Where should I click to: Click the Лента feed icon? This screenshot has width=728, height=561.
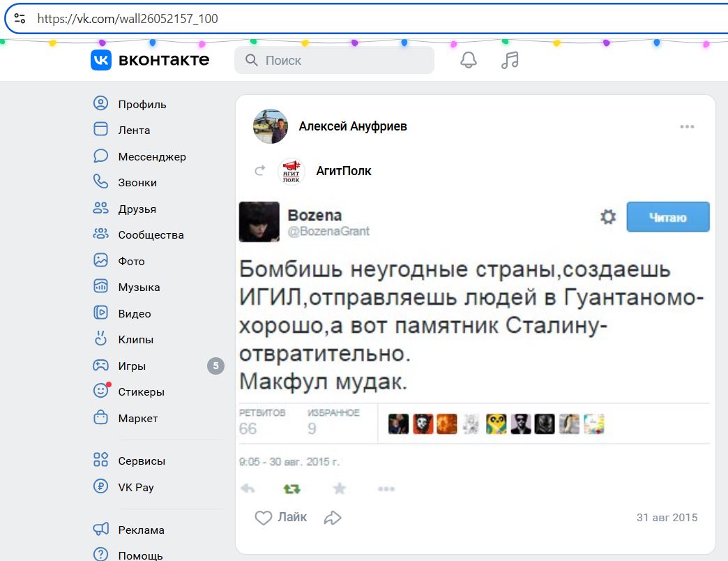100,129
